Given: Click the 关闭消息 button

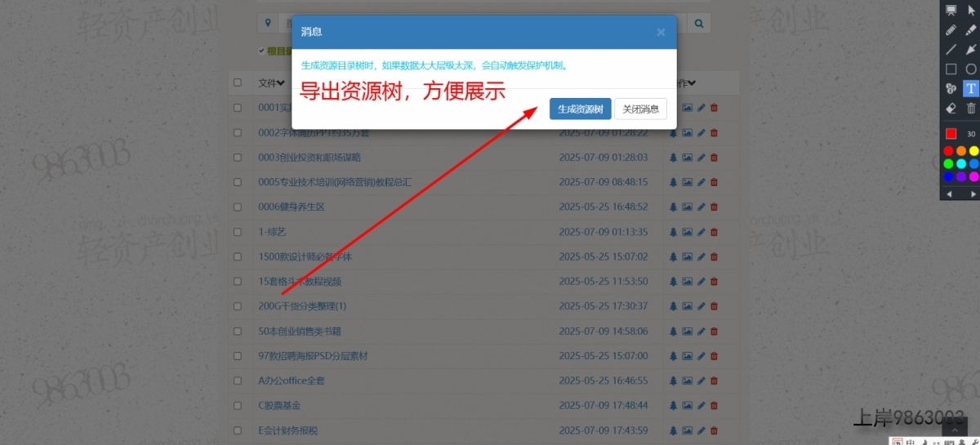Looking at the screenshot, I should [x=640, y=109].
